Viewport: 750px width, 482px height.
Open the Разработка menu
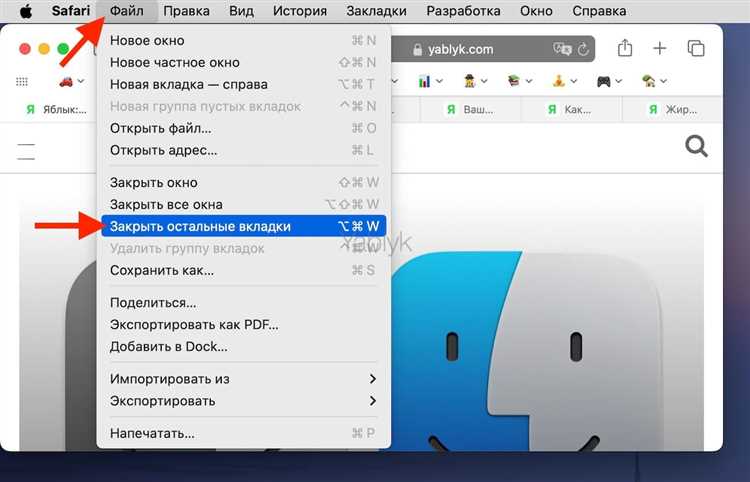[x=463, y=11]
